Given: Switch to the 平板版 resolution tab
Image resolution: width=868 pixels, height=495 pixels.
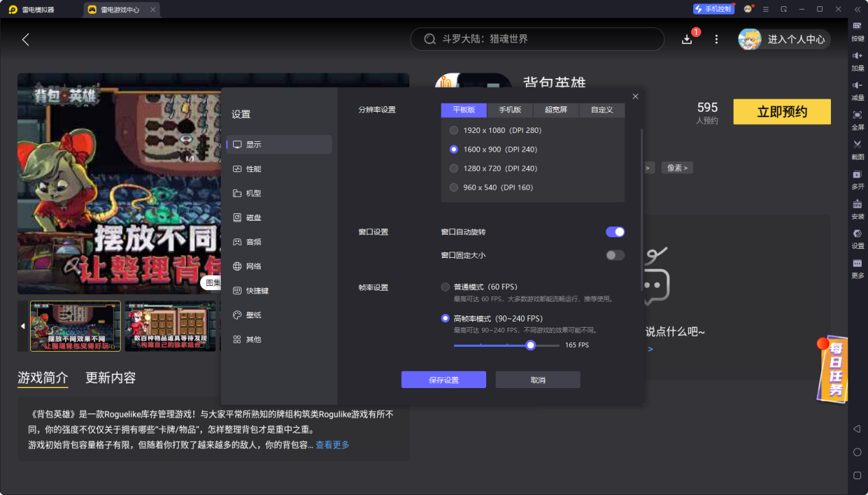Looking at the screenshot, I should pyautogui.click(x=464, y=110).
